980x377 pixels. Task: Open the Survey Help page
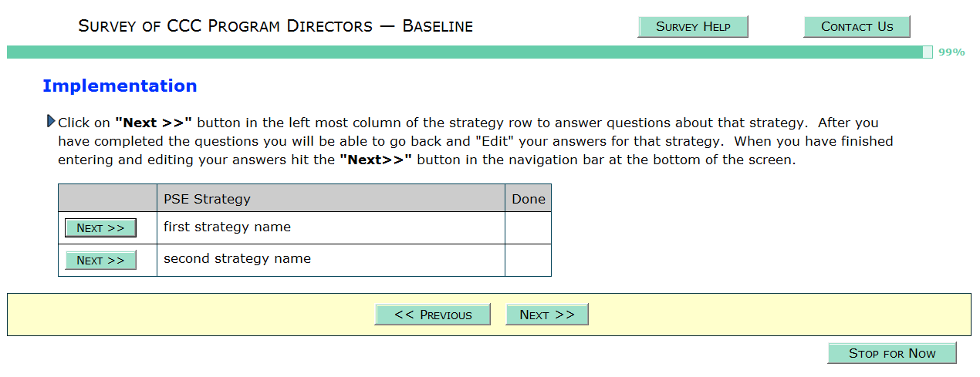(x=692, y=27)
